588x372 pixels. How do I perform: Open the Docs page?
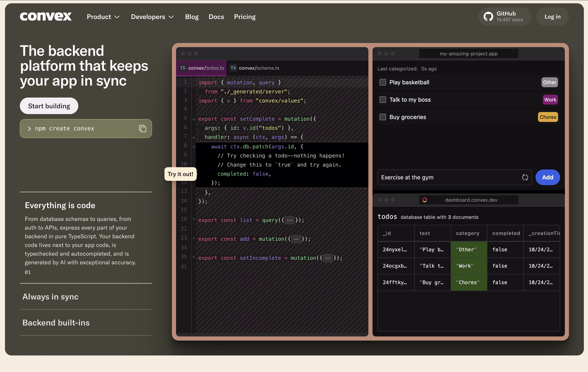[x=216, y=17]
